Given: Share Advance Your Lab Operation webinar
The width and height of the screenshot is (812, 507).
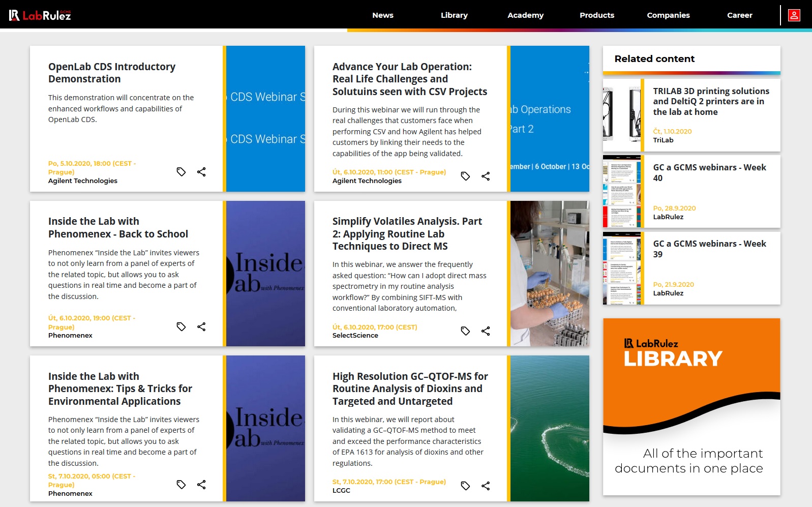Looking at the screenshot, I should click(486, 176).
